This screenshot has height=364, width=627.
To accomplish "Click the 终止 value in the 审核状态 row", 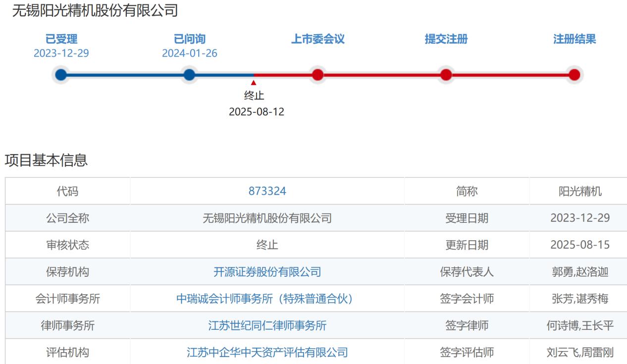I will [267, 245].
